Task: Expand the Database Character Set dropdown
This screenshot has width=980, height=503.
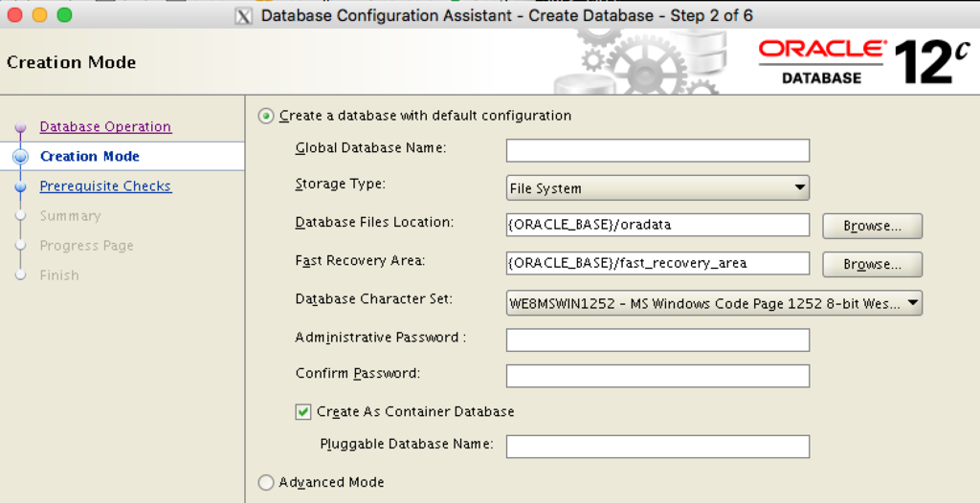Action: coord(714,304)
